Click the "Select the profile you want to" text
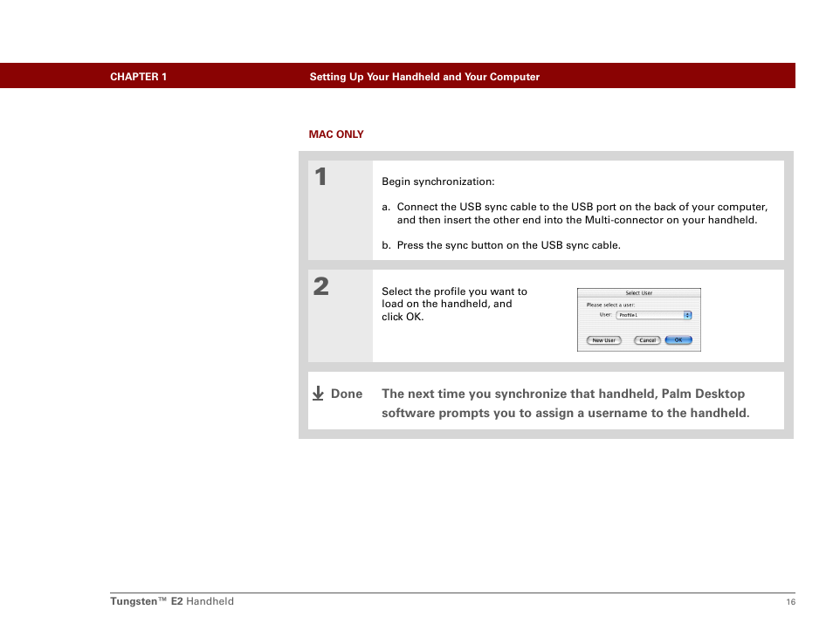833x644 pixels. point(454,291)
